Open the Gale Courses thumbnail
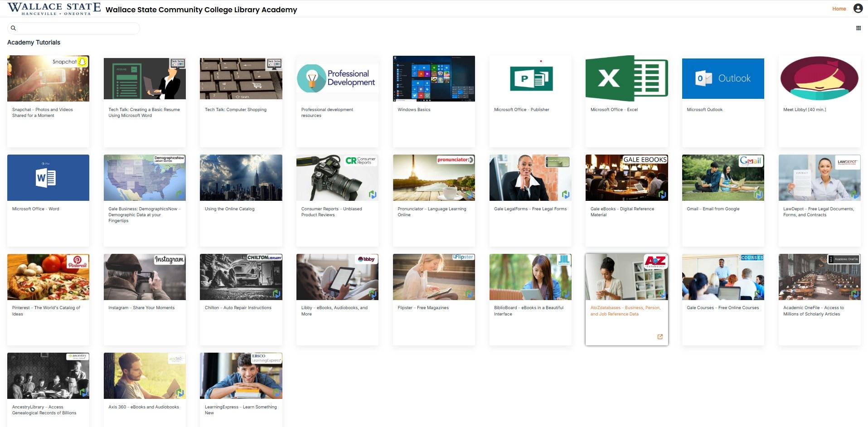 click(x=723, y=277)
